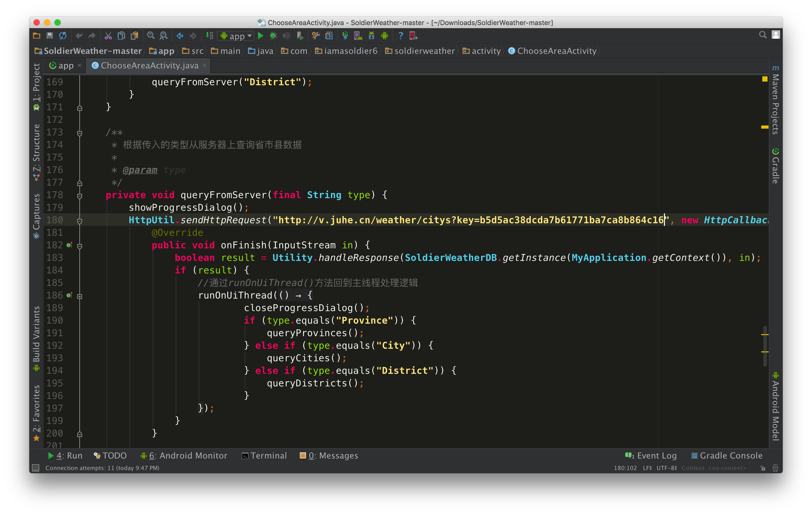This screenshot has width=812, height=515.
Task: Open the AVD Manager phone icon
Action: (358, 36)
